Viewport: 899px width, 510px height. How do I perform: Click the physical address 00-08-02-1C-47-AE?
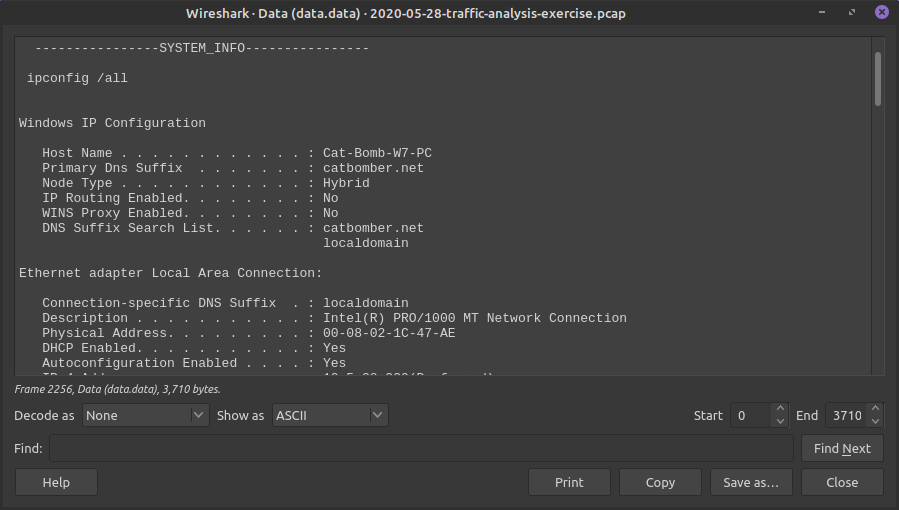click(x=389, y=333)
